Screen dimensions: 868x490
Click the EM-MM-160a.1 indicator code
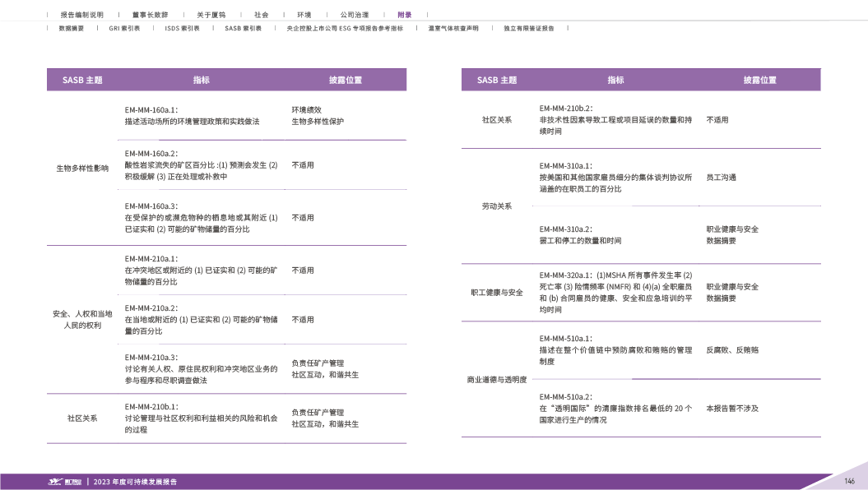(151, 109)
